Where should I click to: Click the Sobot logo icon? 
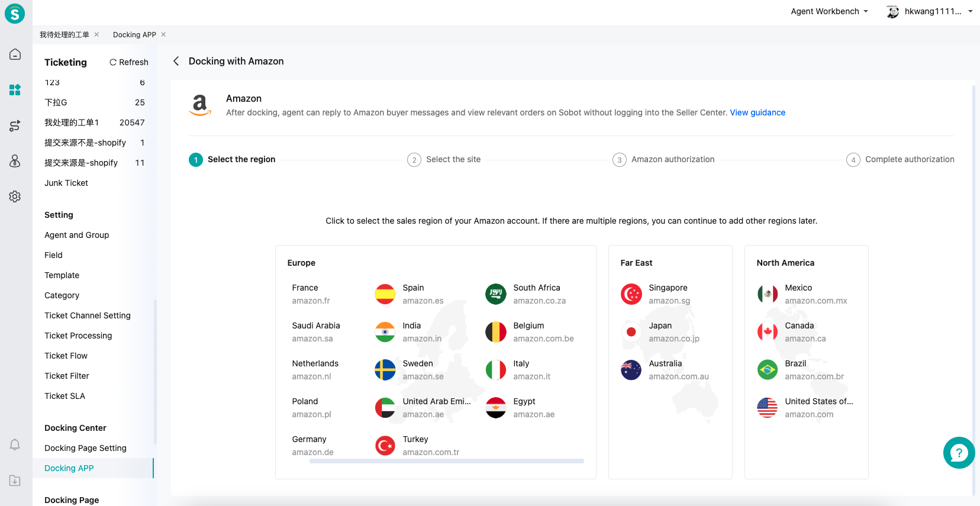(15, 13)
